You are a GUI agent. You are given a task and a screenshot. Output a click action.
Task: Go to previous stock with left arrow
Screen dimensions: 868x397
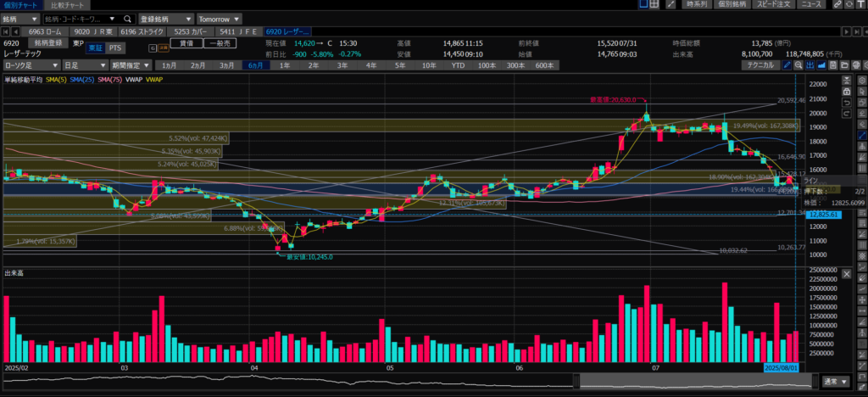(15, 31)
